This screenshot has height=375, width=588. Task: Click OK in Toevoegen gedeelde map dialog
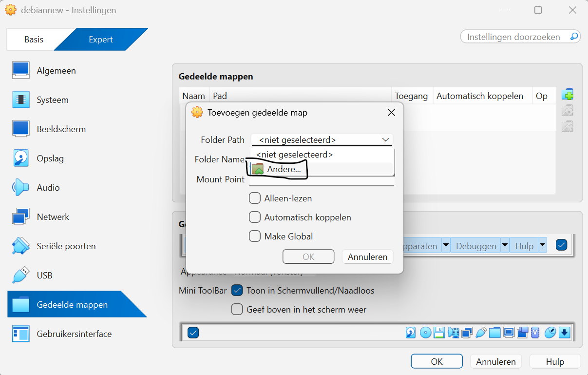pyautogui.click(x=308, y=257)
